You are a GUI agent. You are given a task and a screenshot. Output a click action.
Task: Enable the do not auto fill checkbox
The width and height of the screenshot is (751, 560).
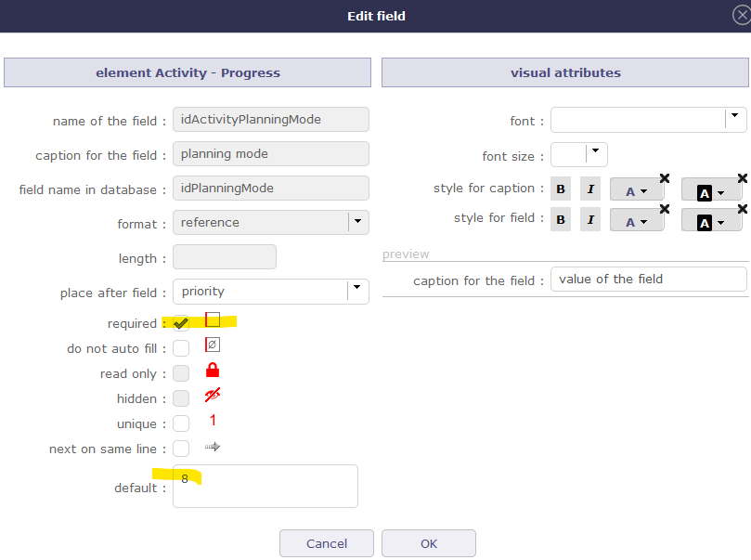click(x=181, y=348)
